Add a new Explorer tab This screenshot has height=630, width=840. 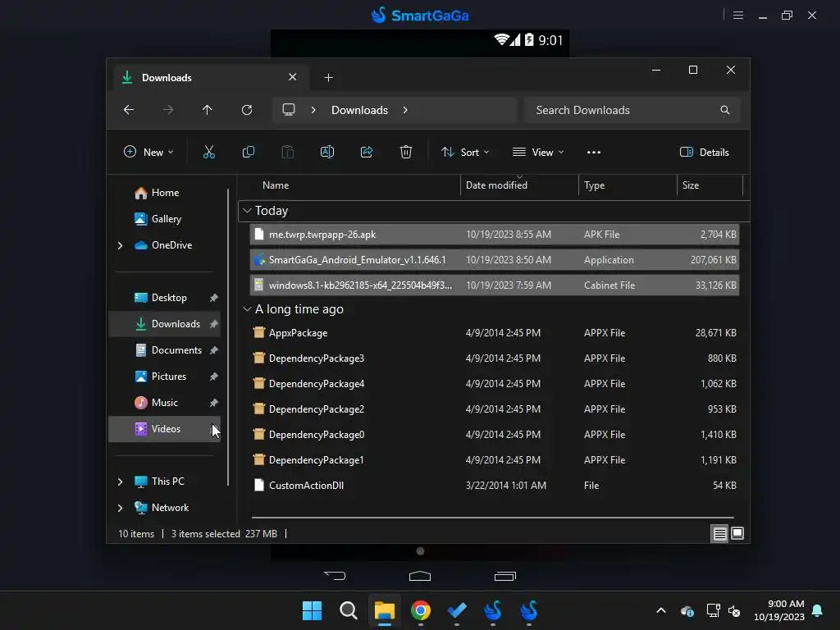[x=328, y=78]
